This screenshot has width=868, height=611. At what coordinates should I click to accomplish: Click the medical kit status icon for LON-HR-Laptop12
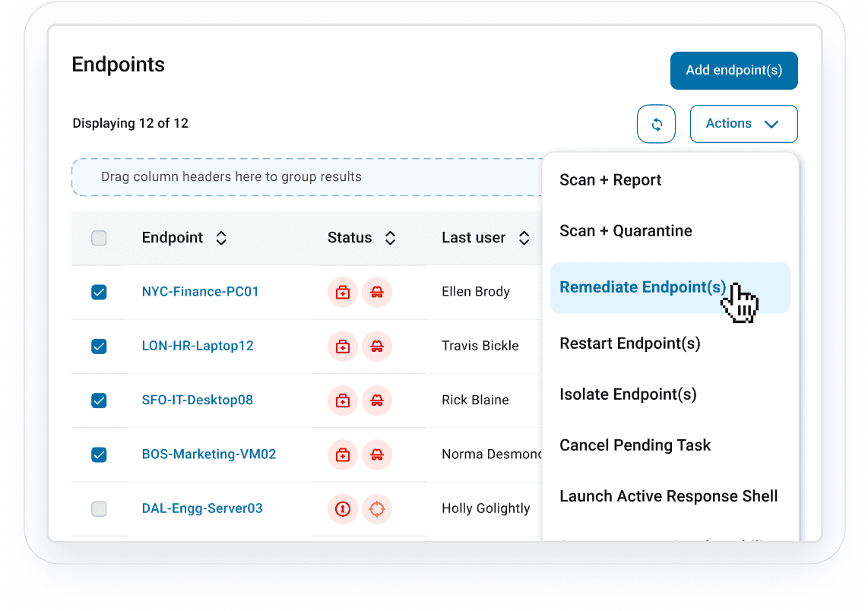[x=343, y=346]
